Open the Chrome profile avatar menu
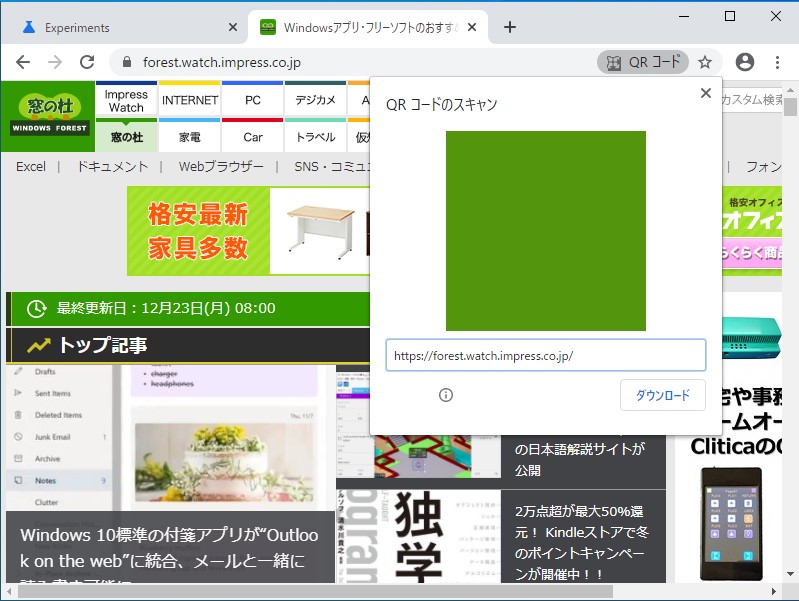Screen dimensions: 799x601 tap(744, 62)
